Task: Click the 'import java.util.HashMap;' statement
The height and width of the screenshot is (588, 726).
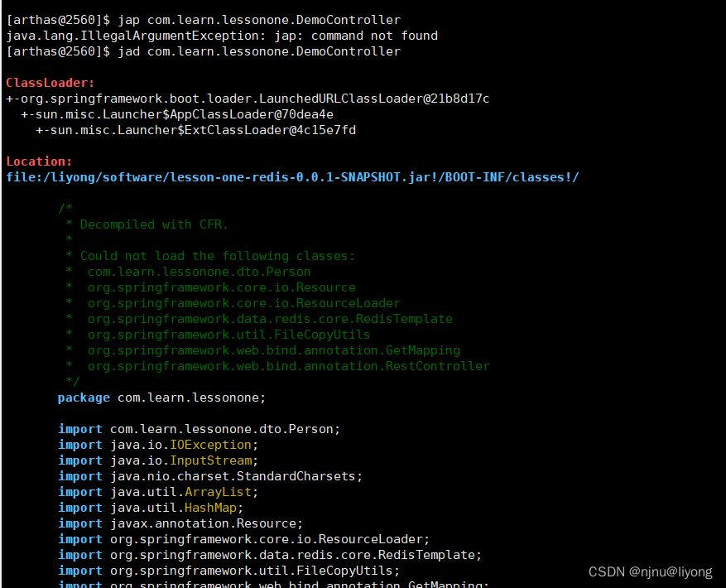Action: coord(151,508)
